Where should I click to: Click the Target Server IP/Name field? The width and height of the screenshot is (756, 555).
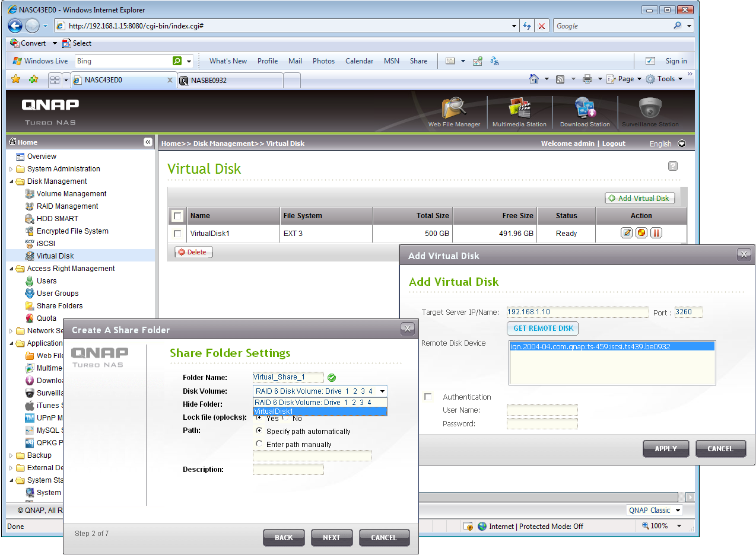pos(577,312)
